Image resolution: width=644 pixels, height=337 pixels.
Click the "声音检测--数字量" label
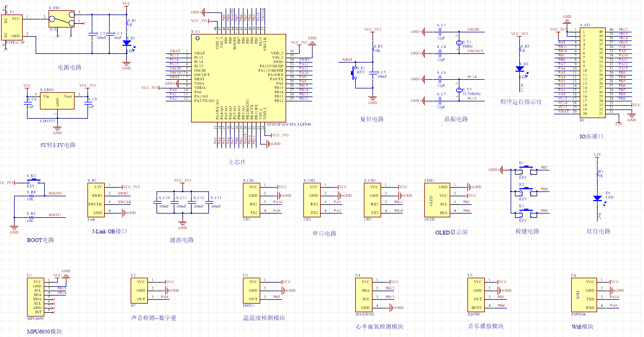point(154,318)
